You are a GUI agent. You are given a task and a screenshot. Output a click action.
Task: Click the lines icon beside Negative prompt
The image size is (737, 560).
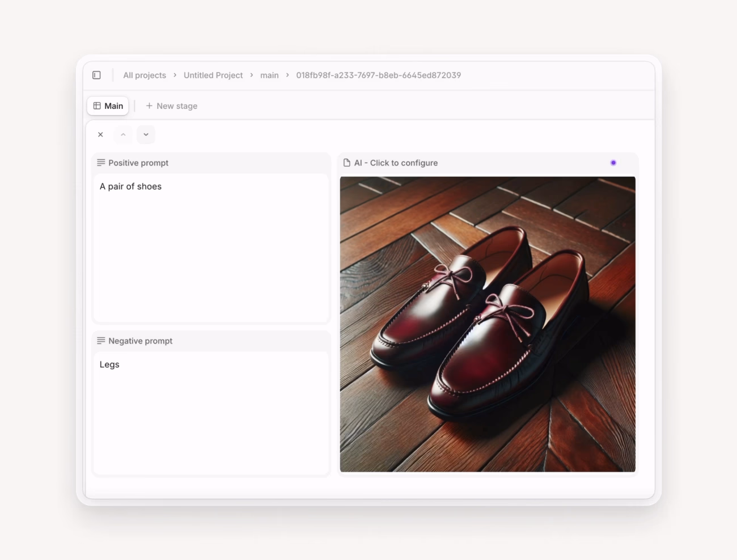(101, 341)
